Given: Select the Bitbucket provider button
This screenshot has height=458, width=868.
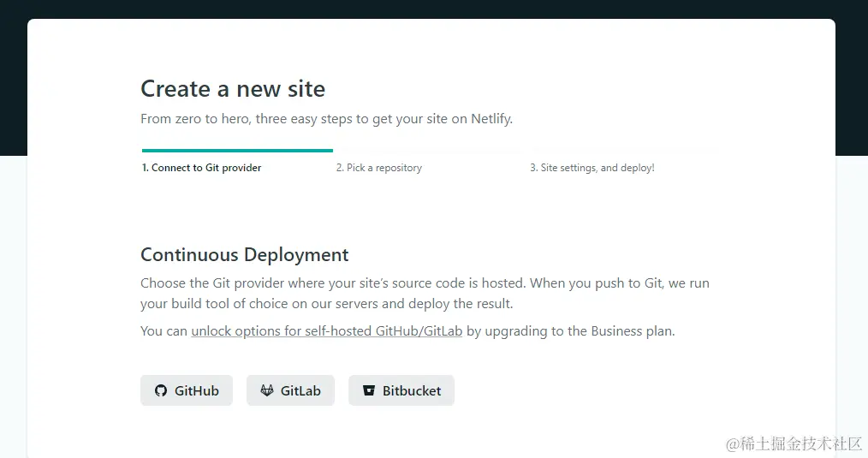Looking at the screenshot, I should point(401,390).
